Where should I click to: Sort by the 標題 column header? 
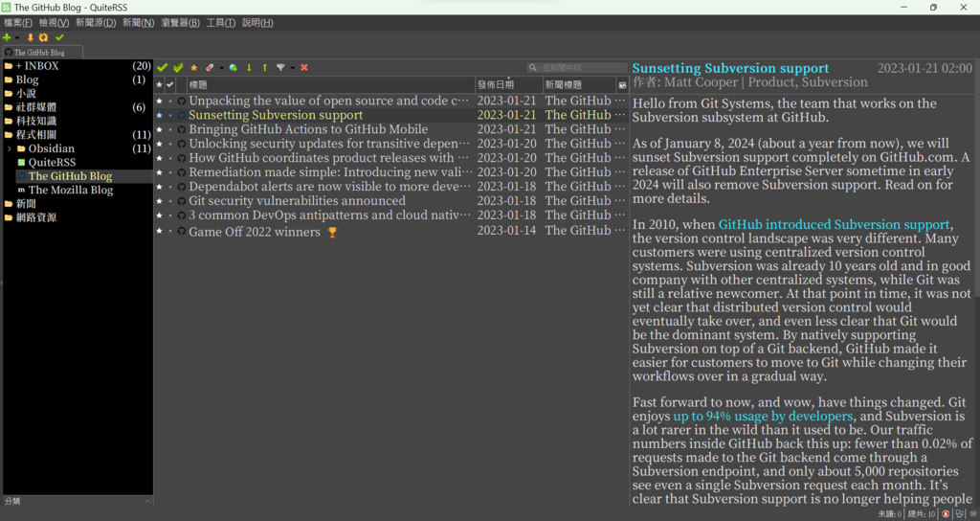pos(331,84)
